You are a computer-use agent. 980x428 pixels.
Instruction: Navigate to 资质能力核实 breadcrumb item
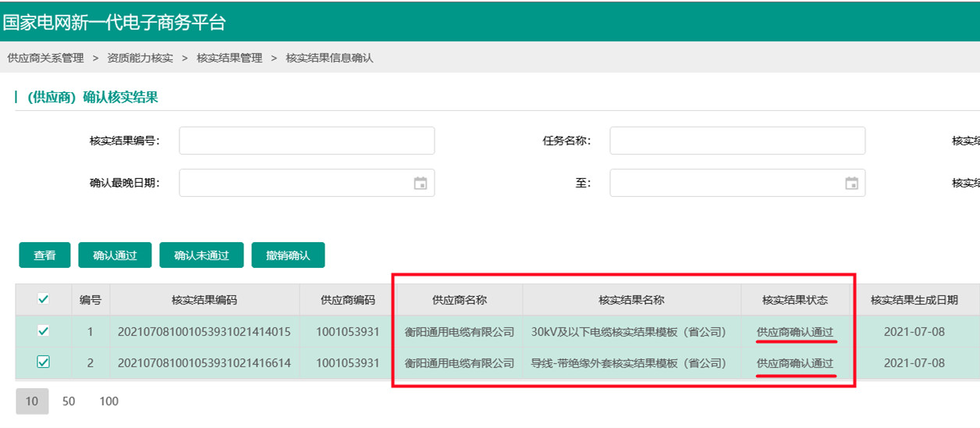pos(140,58)
